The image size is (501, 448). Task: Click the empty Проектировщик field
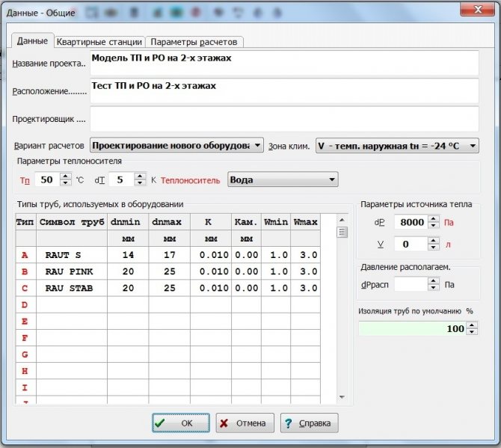[283, 118]
